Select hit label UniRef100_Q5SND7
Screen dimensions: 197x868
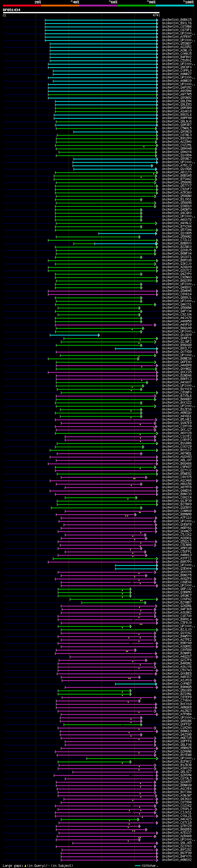point(177,43)
